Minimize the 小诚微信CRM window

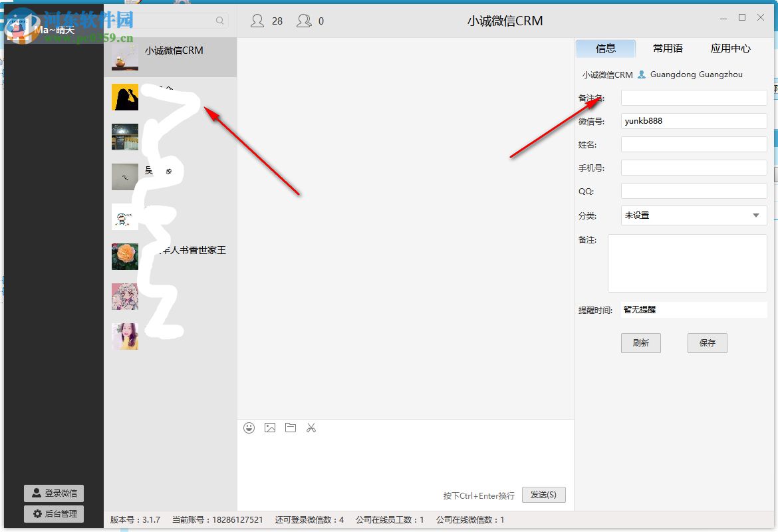click(723, 18)
